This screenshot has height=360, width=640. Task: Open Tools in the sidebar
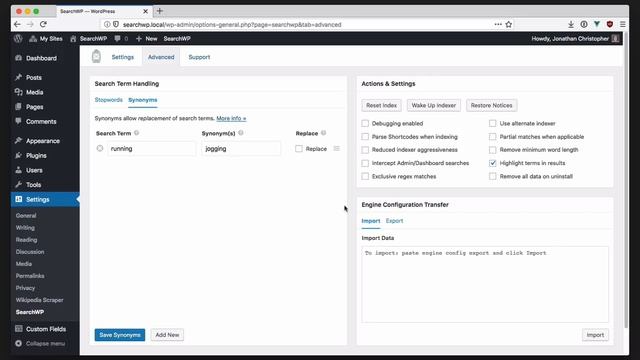[33, 185]
